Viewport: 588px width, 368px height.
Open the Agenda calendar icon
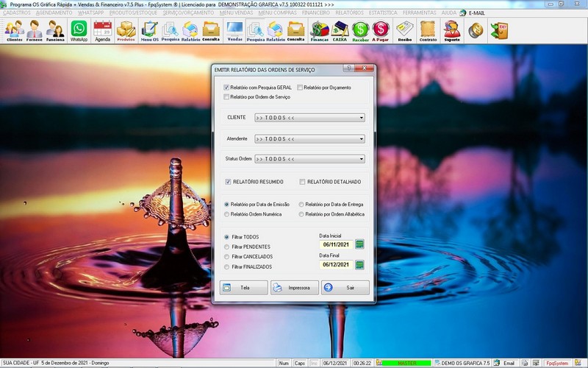(x=103, y=30)
